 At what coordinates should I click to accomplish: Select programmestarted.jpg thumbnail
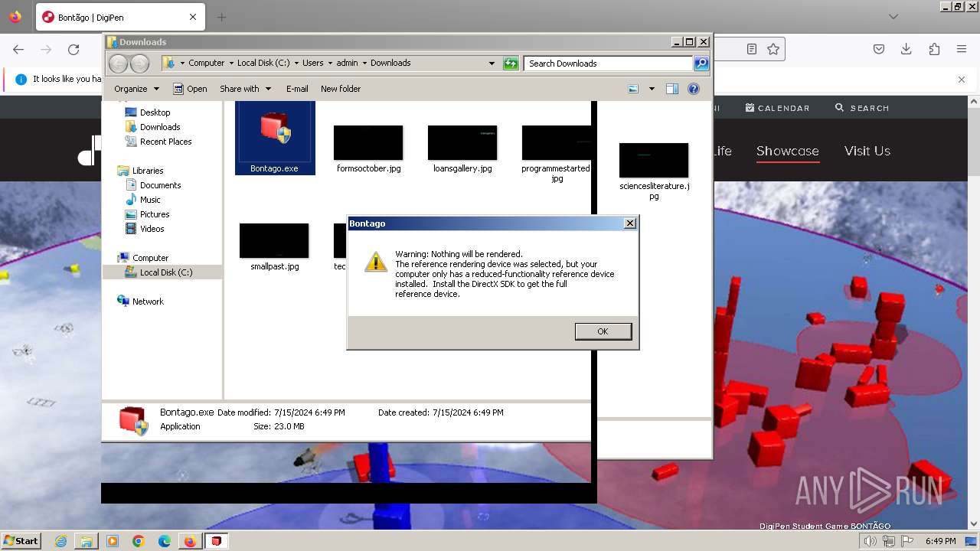[557, 143]
